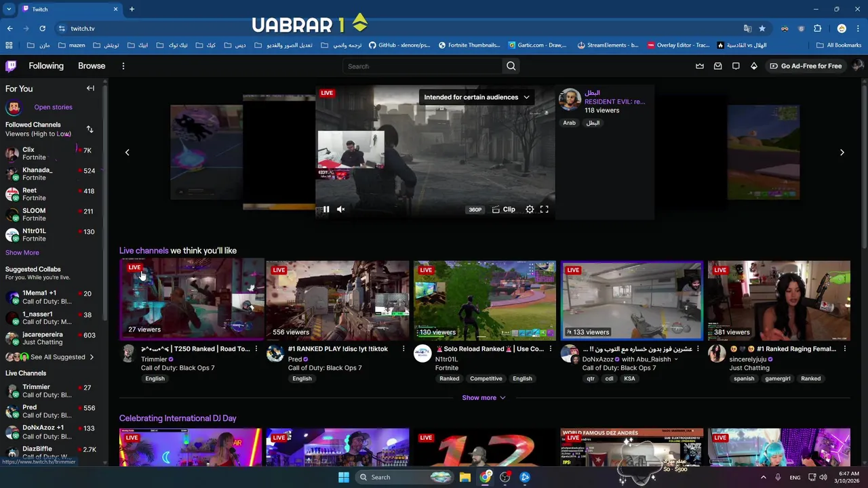Unmute the featured stream player
Screen dimensions: 868x488
click(x=341, y=209)
